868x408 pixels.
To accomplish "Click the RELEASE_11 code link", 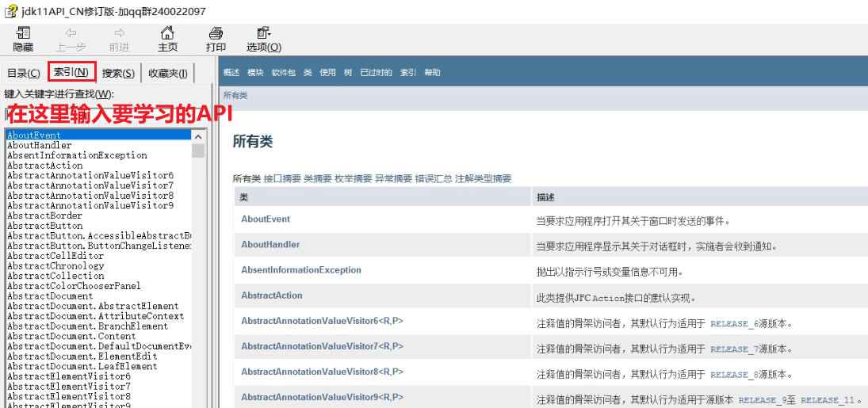I will click(x=828, y=400).
